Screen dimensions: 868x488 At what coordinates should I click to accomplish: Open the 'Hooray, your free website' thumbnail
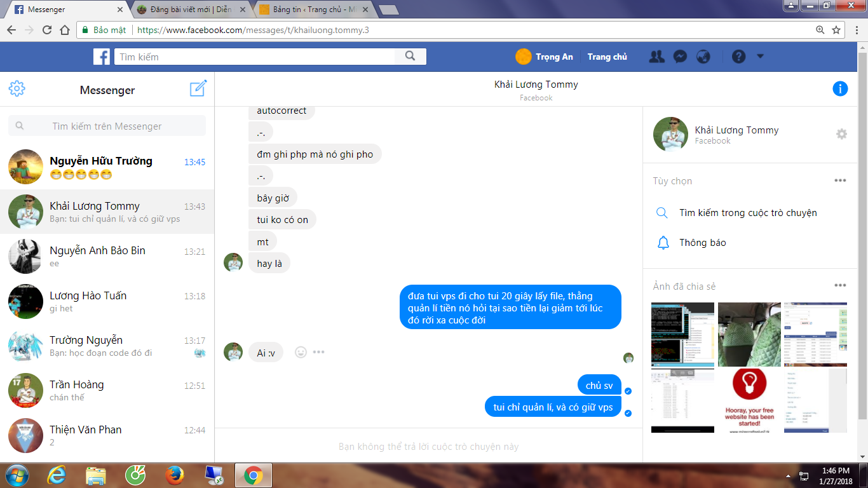pos(749,401)
